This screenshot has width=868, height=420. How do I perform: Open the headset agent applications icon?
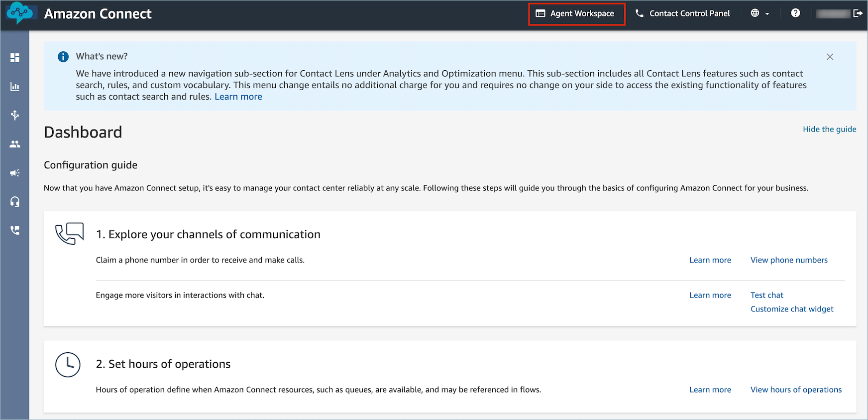pos(15,202)
